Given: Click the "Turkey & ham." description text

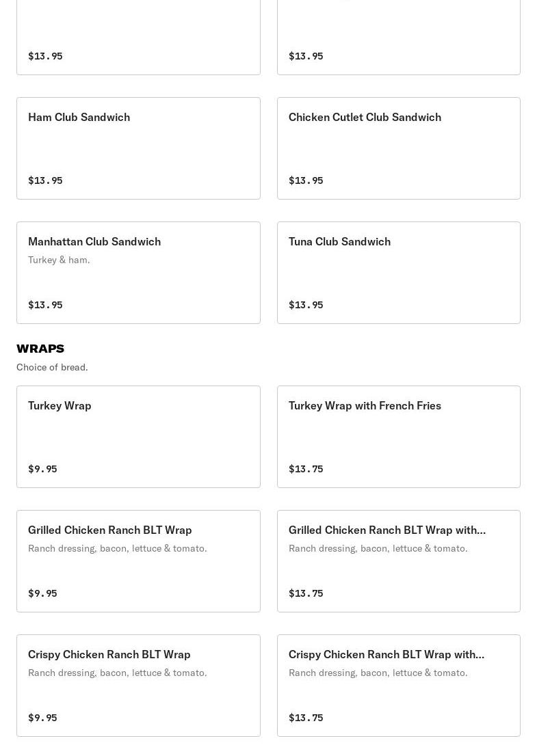Looking at the screenshot, I should pyautogui.click(x=59, y=260).
